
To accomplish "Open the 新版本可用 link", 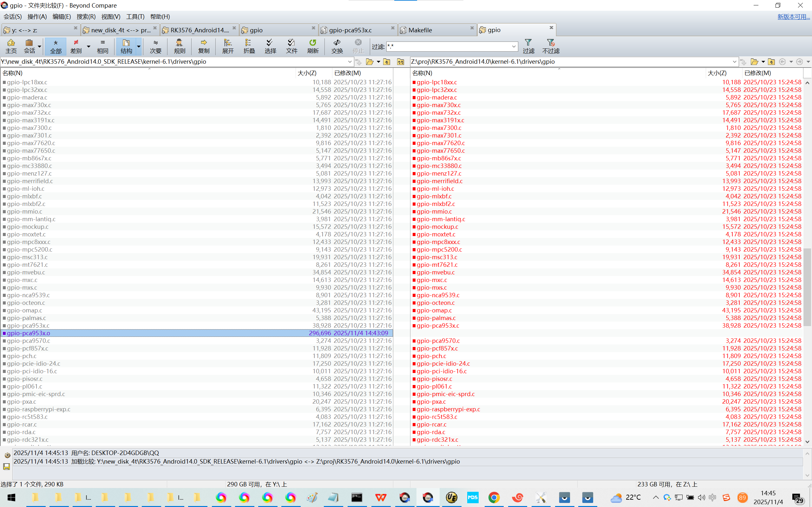I will tap(793, 16).
